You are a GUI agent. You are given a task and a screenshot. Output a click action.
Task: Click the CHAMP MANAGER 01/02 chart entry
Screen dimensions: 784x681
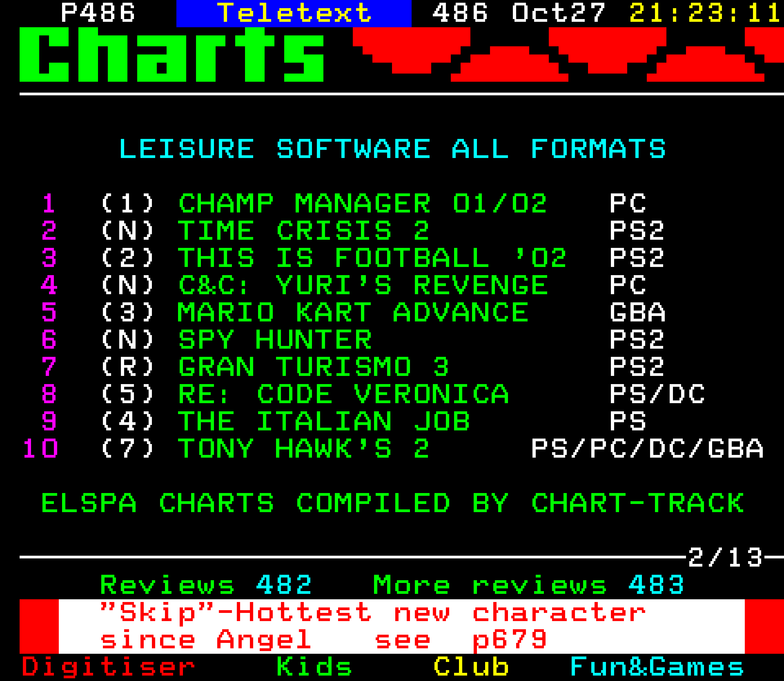point(363,203)
